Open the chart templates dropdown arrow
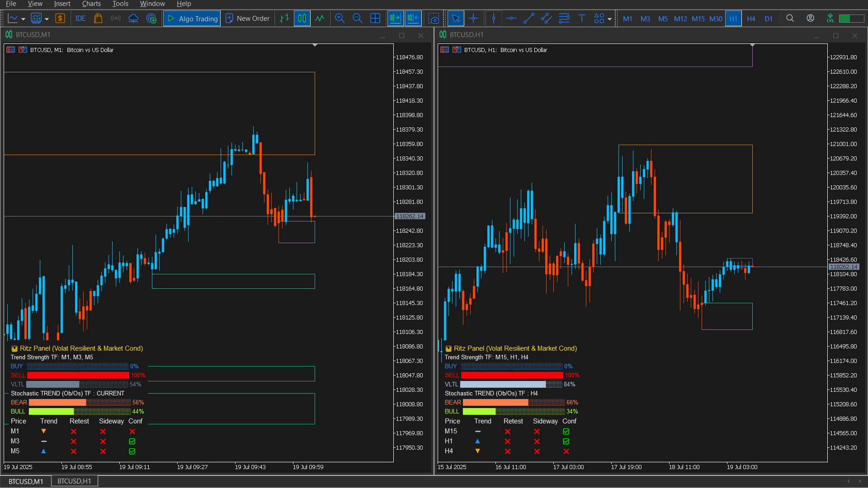The height and width of the screenshot is (488, 868). 47,19
